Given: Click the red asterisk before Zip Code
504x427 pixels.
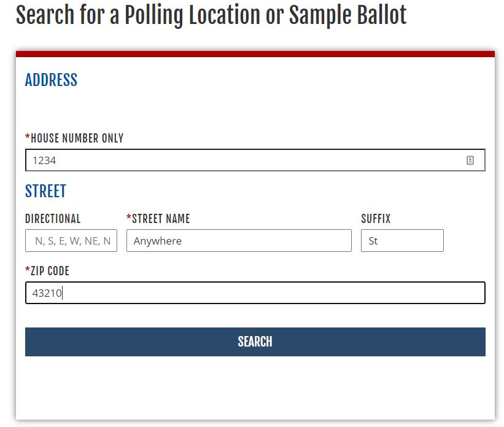Looking at the screenshot, I should tap(28, 270).
